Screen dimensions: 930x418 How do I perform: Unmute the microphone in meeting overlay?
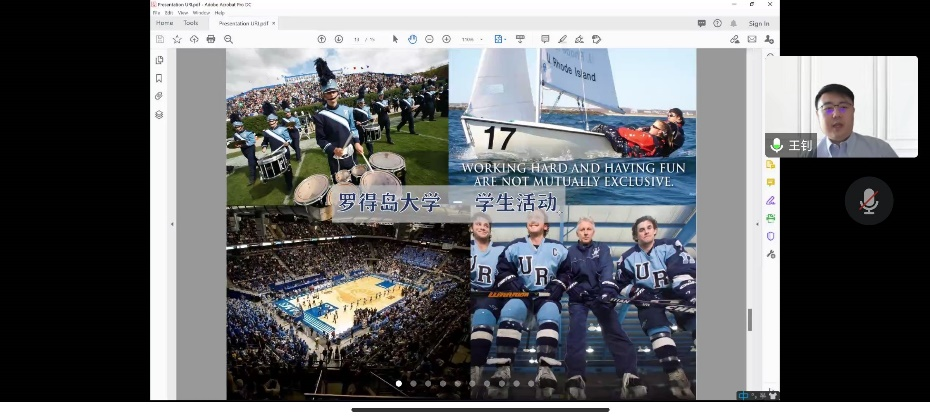(x=868, y=201)
